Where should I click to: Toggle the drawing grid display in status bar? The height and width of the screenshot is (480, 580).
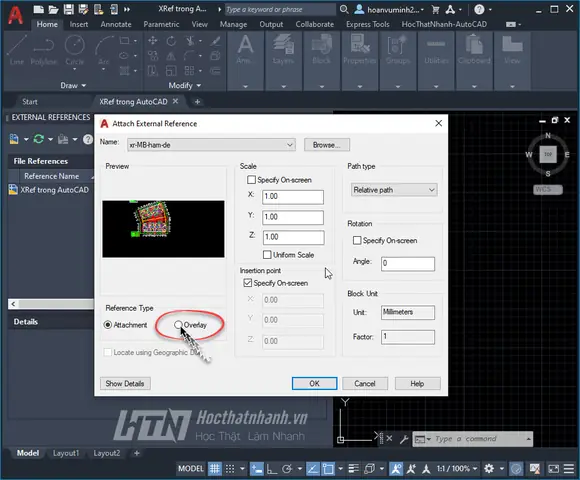pyautogui.click(x=215, y=469)
